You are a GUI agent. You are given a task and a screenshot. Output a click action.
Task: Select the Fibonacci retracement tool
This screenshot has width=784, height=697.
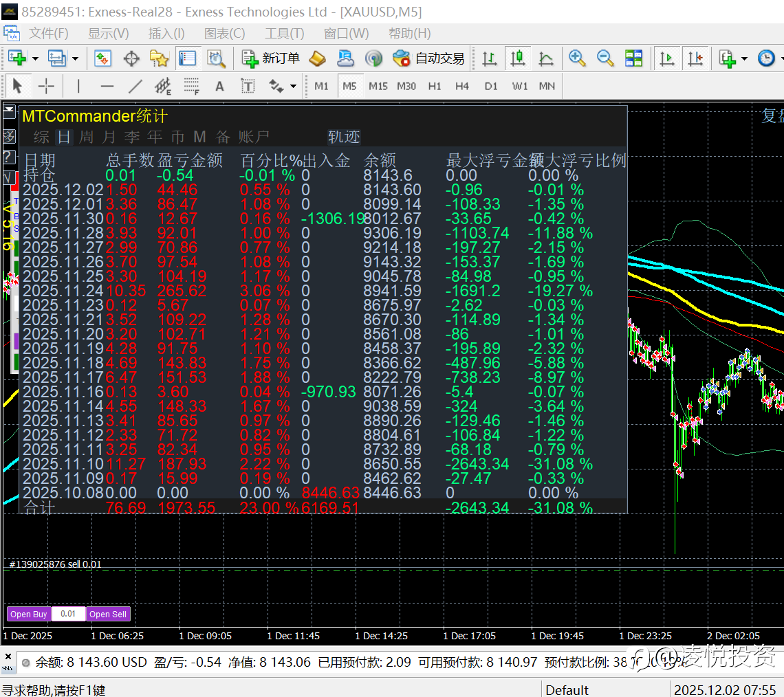191,87
